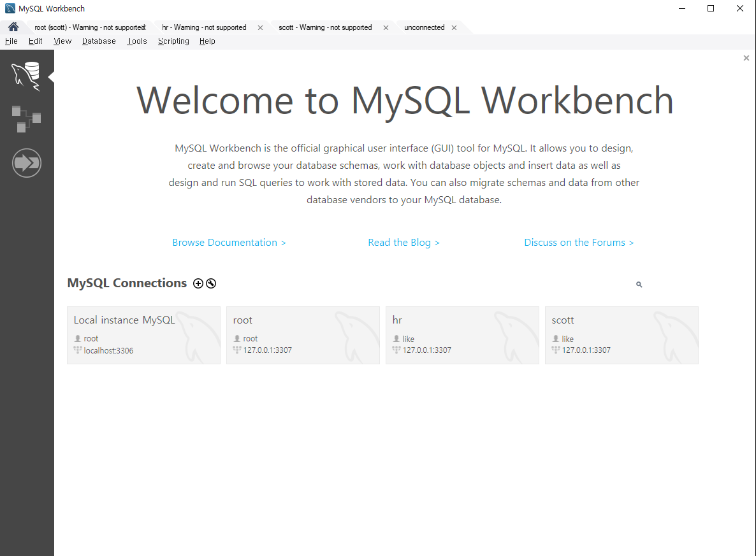Click the MySQL Workbench title bar icon
756x556 pixels.
(10, 8)
